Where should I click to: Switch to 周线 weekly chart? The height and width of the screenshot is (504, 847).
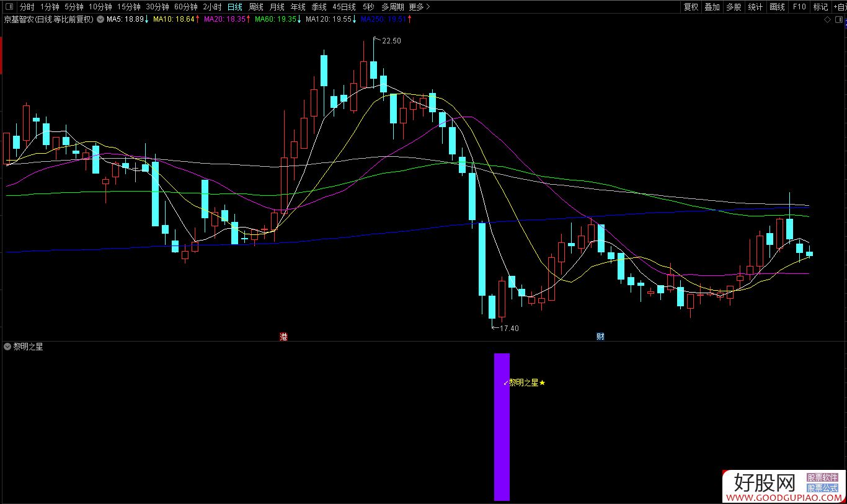point(256,7)
